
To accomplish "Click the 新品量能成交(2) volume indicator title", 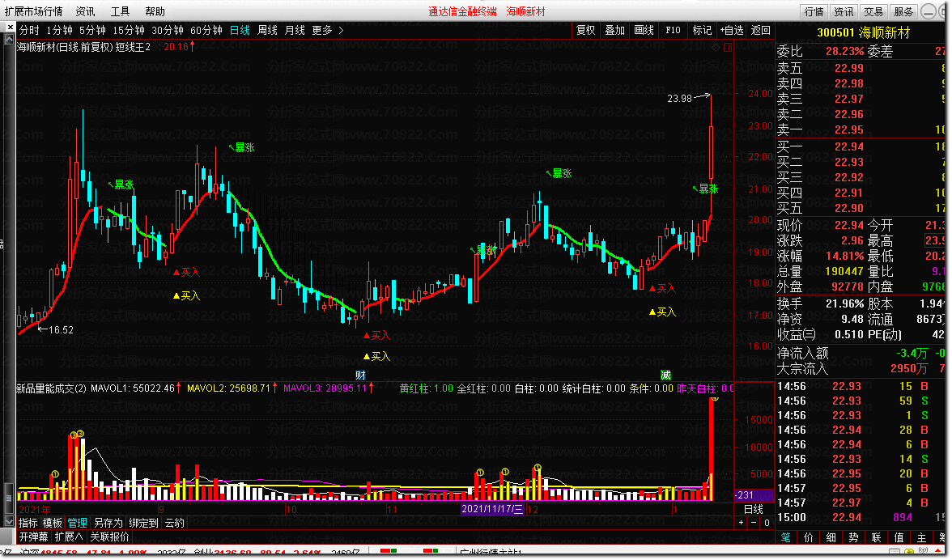I will click(x=51, y=388).
